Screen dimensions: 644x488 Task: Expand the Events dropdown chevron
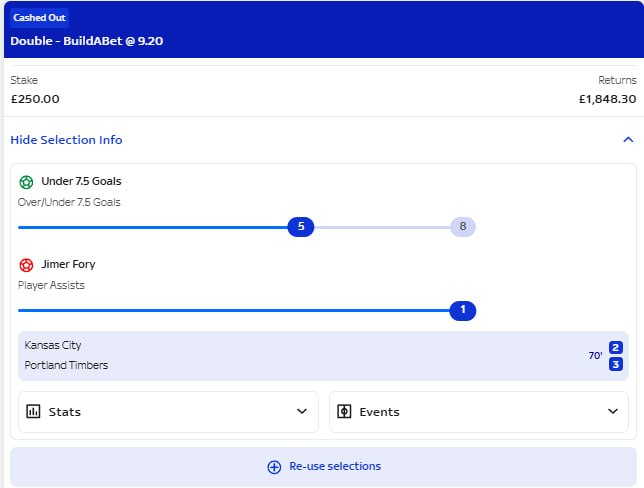[613, 411]
